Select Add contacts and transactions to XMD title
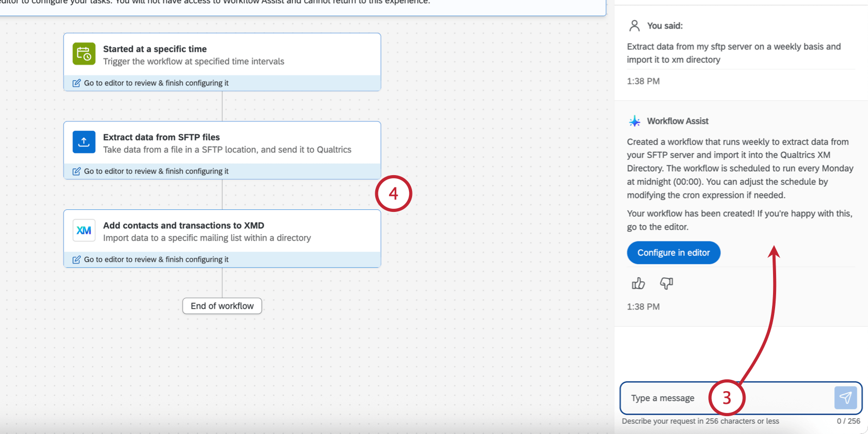Viewport: 868px width, 434px height. pyautogui.click(x=184, y=226)
